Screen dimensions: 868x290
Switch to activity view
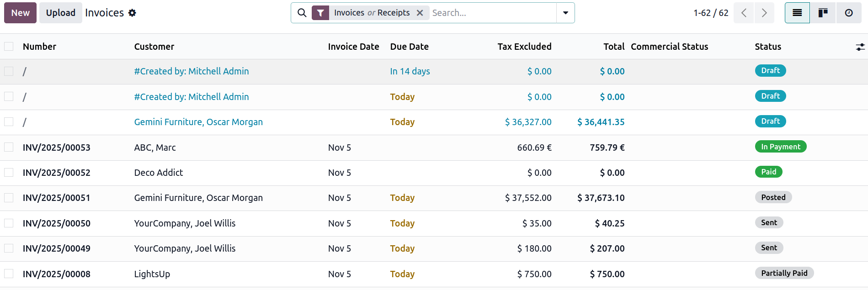(848, 13)
